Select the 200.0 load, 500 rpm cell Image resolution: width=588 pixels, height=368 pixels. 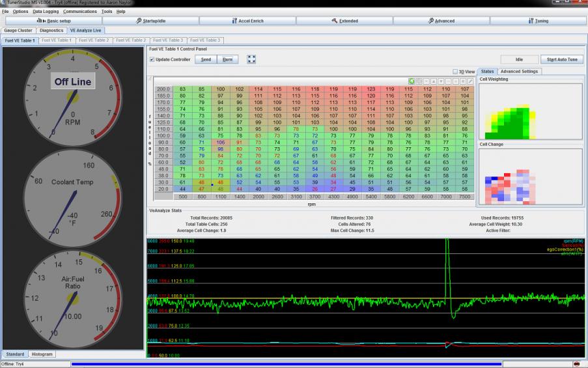pyautogui.click(x=183, y=89)
